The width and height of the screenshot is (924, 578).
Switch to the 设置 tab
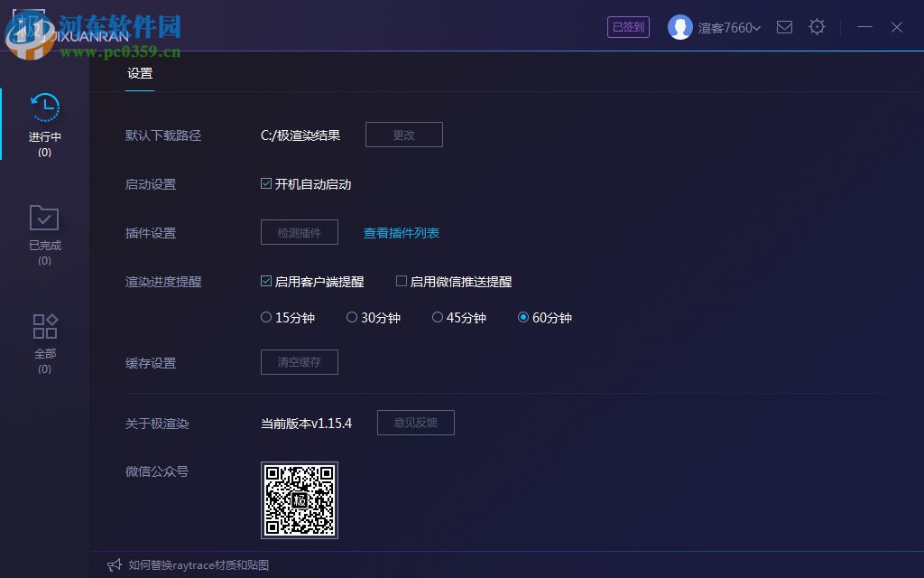pyautogui.click(x=140, y=73)
